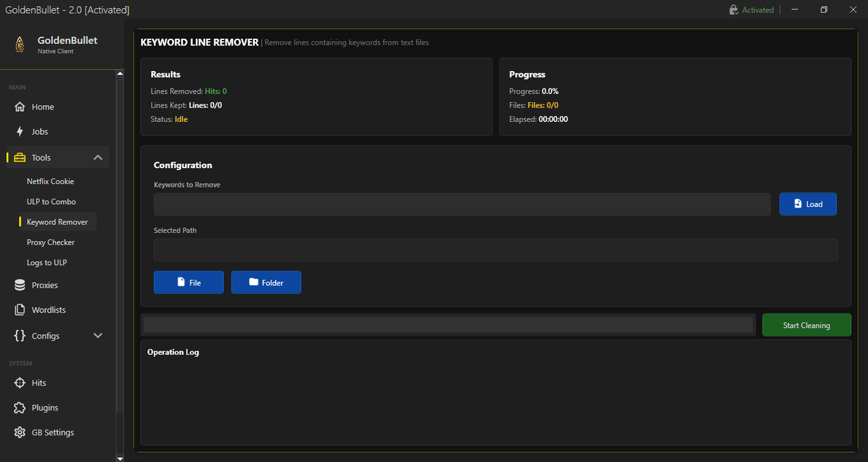
Task: Open Jobs via the lightning bolt icon
Action: click(x=20, y=131)
